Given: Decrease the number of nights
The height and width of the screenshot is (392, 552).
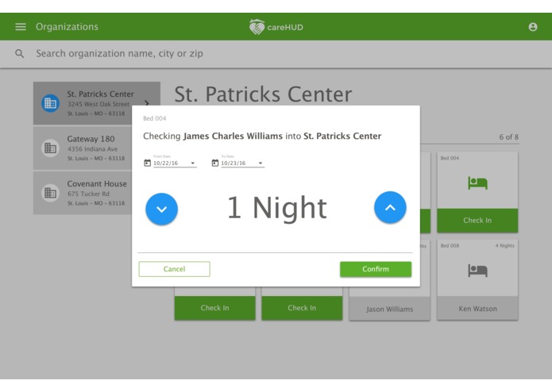Looking at the screenshot, I should coord(161,209).
